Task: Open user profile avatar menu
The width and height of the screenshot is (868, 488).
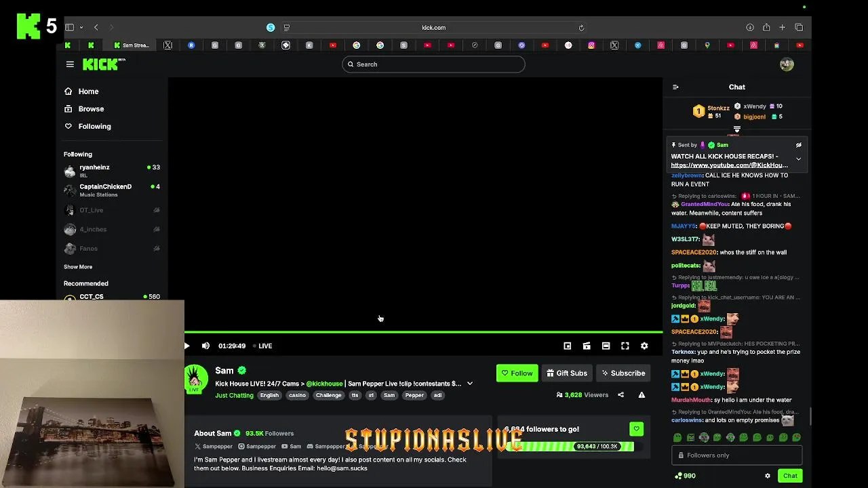Action: (787, 64)
